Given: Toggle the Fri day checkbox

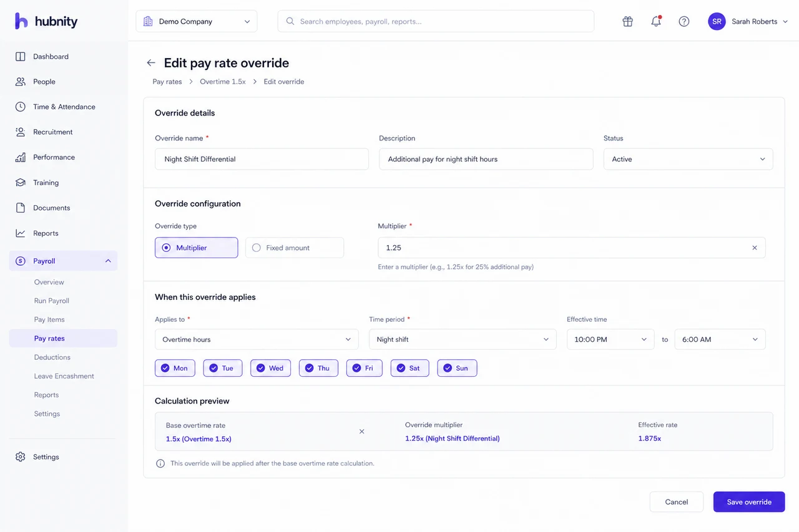Looking at the screenshot, I should [x=365, y=368].
